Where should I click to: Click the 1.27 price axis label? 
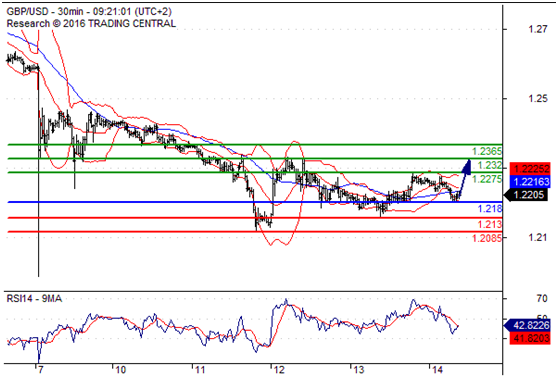538,29
